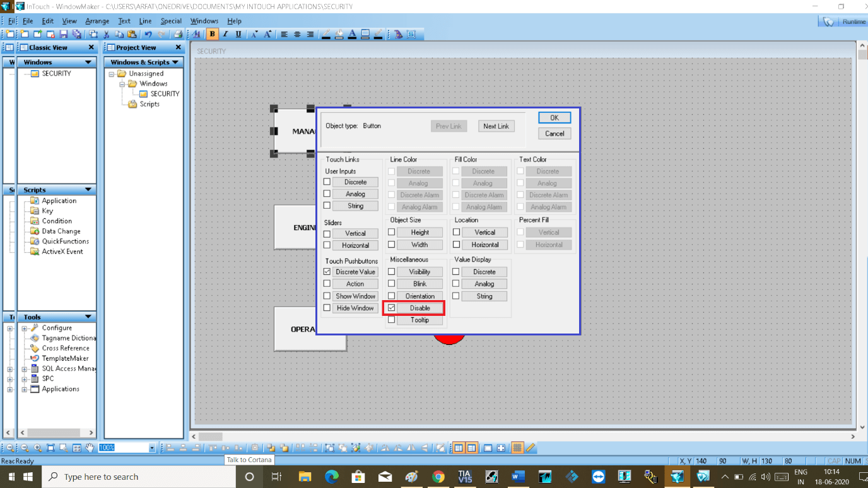Click the Next Link button
This screenshot has width=868, height=488.
(496, 126)
